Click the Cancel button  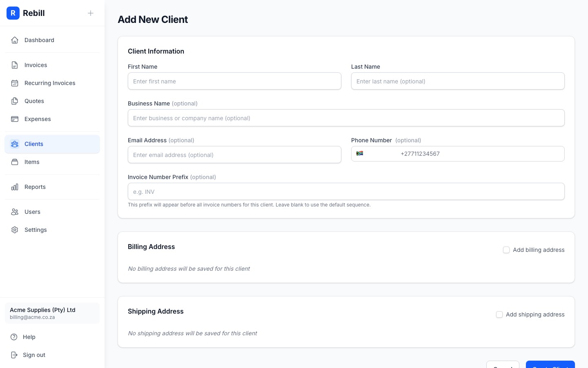(x=503, y=367)
